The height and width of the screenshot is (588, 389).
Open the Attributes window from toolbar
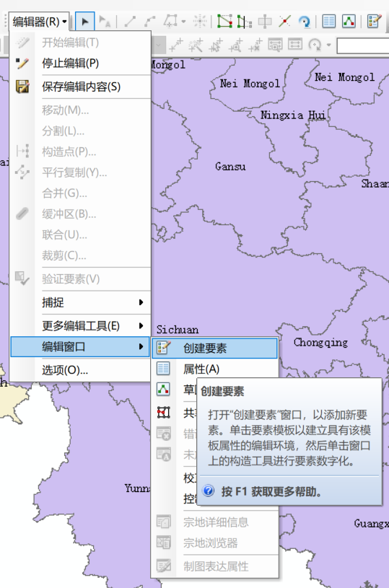[x=329, y=22]
